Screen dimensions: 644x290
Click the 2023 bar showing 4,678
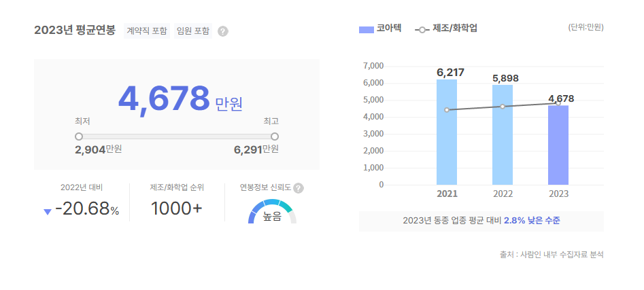coord(558,145)
